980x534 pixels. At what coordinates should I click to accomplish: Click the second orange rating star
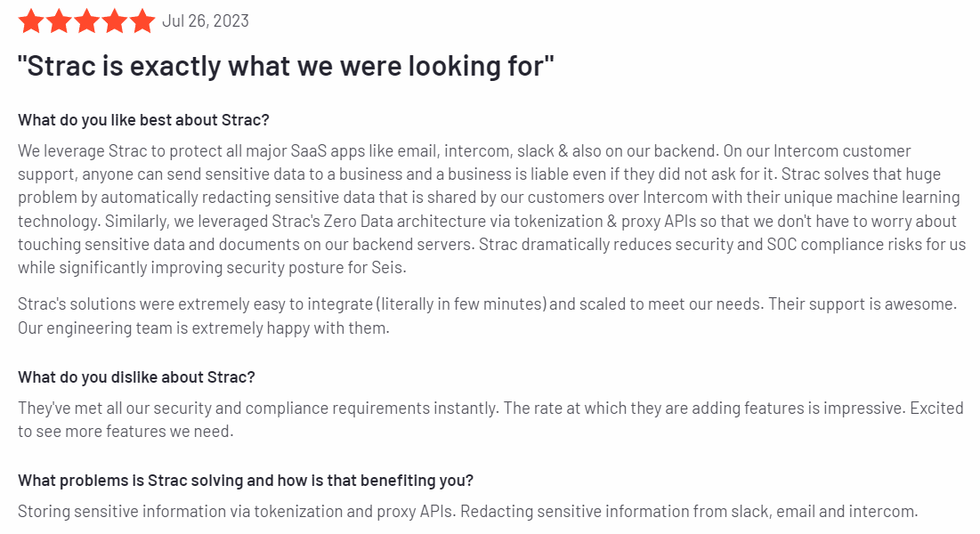(59, 21)
